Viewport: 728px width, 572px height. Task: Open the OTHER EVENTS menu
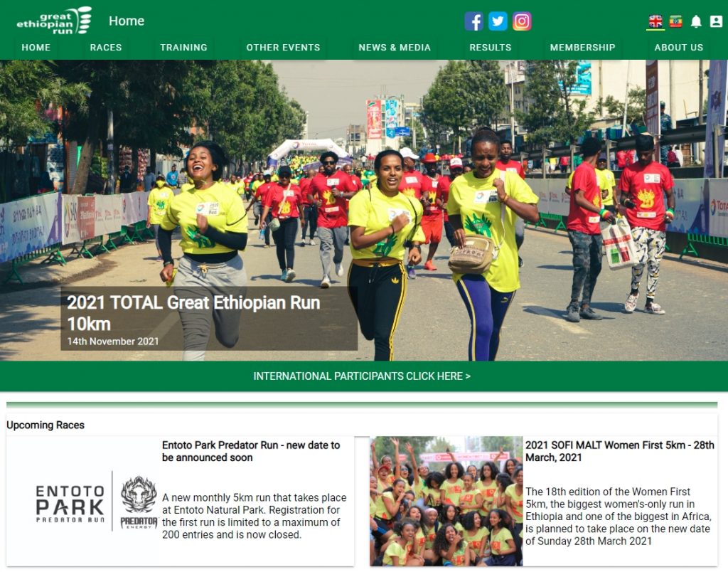coord(283,48)
